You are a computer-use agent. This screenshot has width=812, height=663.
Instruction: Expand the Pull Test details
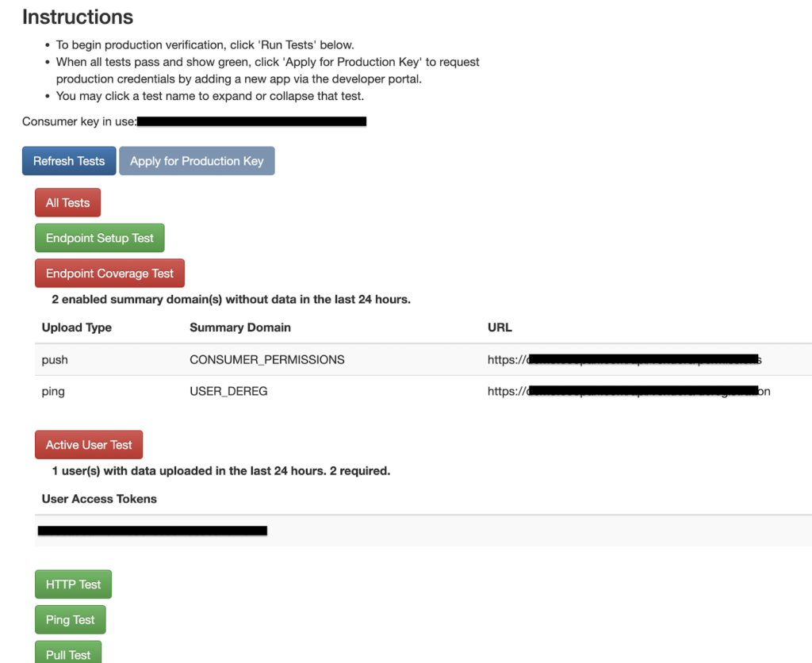click(68, 653)
